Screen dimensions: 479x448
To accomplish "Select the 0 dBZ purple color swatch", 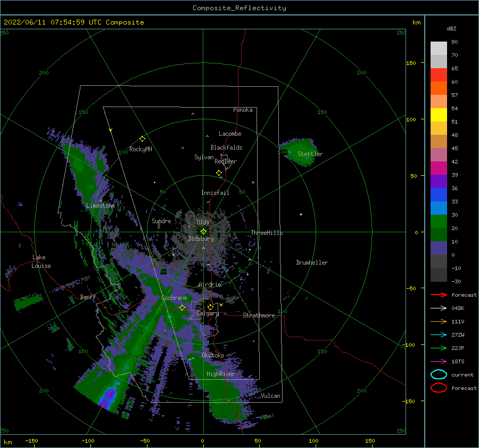I will tap(439, 248).
